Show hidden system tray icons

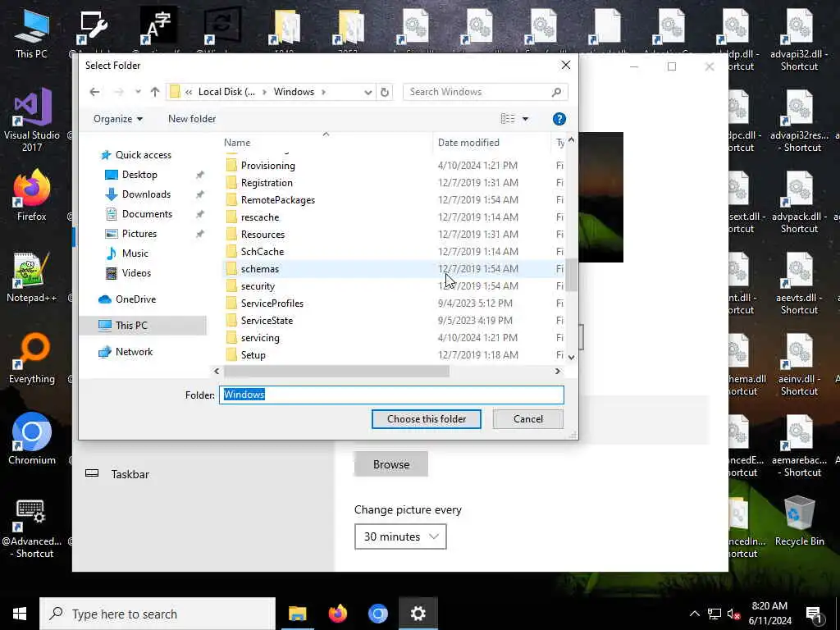pyautogui.click(x=694, y=614)
